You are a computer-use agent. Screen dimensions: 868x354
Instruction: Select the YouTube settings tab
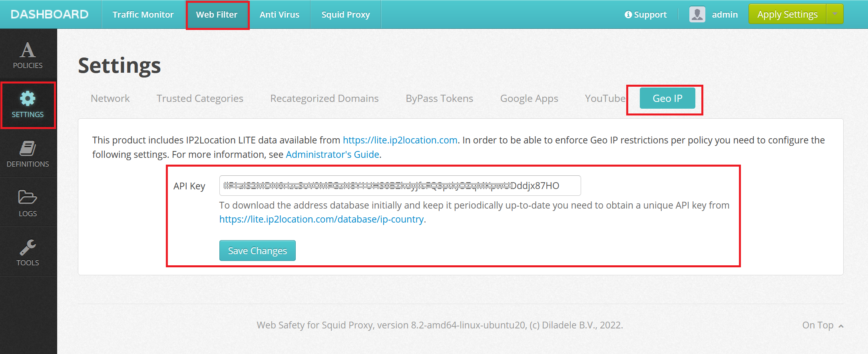coord(605,98)
